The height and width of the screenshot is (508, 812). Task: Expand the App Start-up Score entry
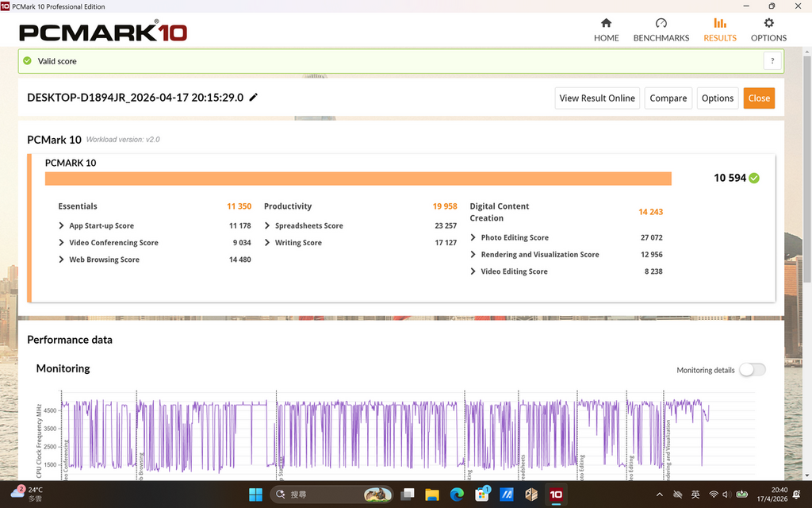59,225
